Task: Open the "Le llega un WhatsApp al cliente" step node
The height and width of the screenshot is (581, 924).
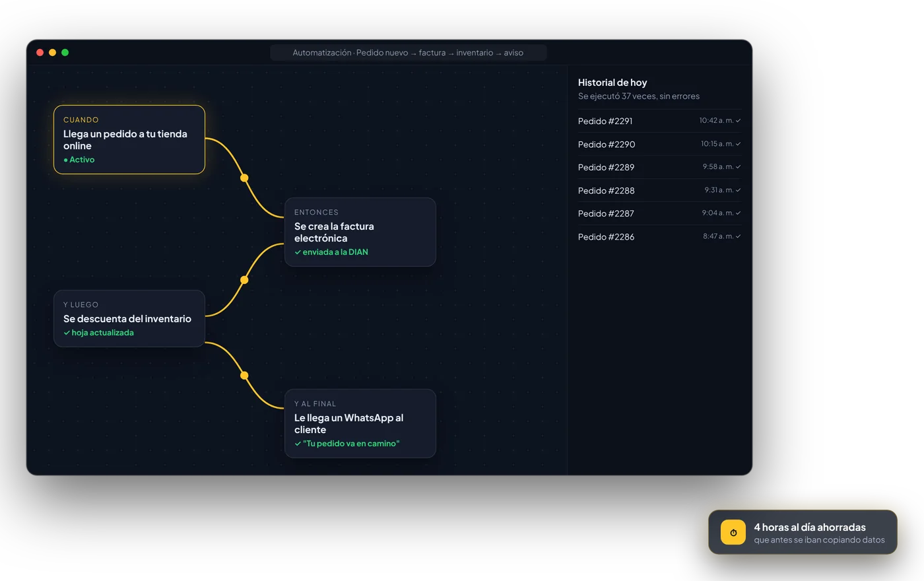Action: tap(360, 423)
